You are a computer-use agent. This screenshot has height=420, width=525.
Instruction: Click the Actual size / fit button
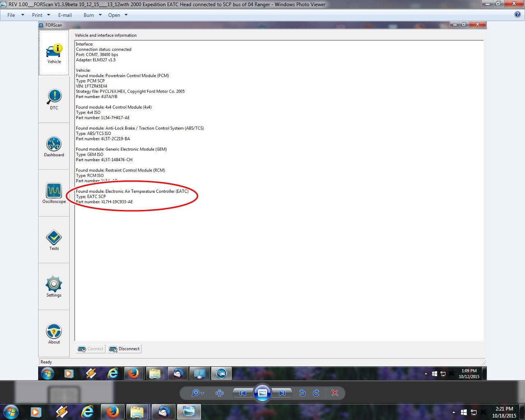tap(220, 393)
